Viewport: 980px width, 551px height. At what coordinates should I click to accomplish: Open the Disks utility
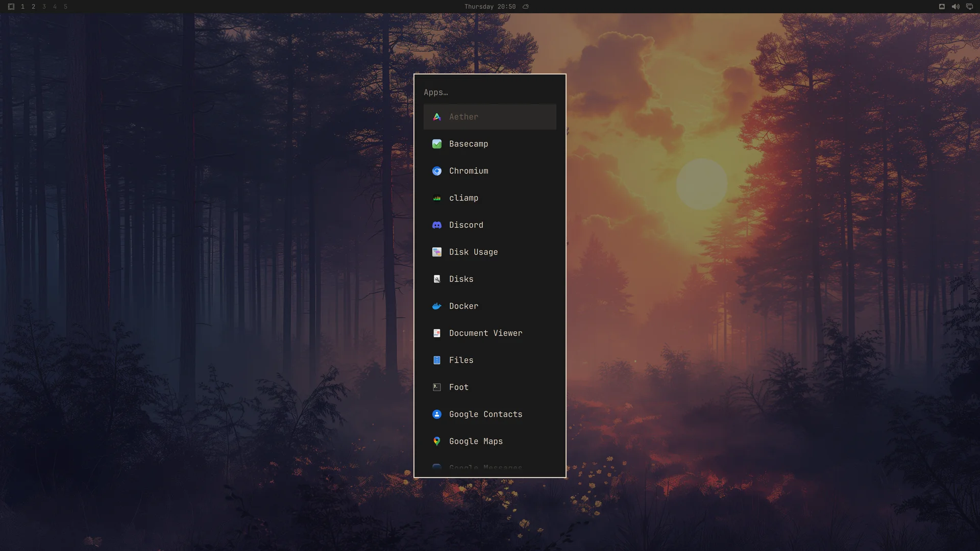pyautogui.click(x=489, y=279)
